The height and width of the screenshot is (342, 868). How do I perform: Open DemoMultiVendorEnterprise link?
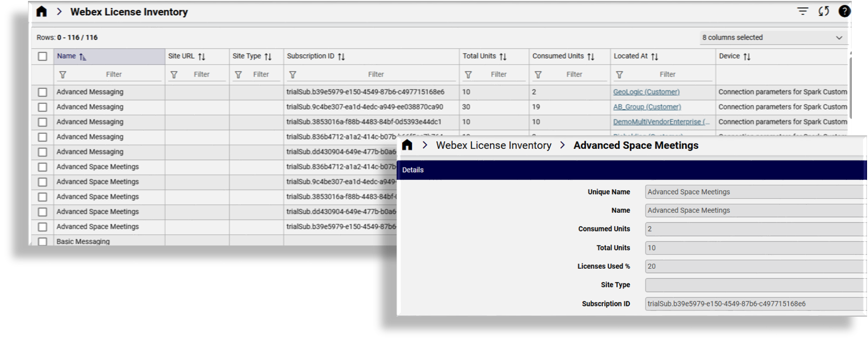coord(661,122)
